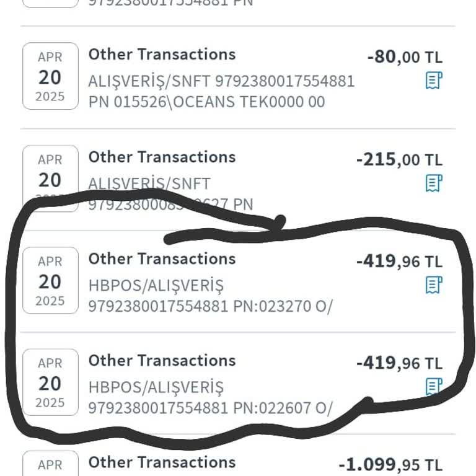Open 'Other Transactions' title of -1.099,95 TL entry
The height and width of the screenshot is (476, 476).
click(162, 462)
